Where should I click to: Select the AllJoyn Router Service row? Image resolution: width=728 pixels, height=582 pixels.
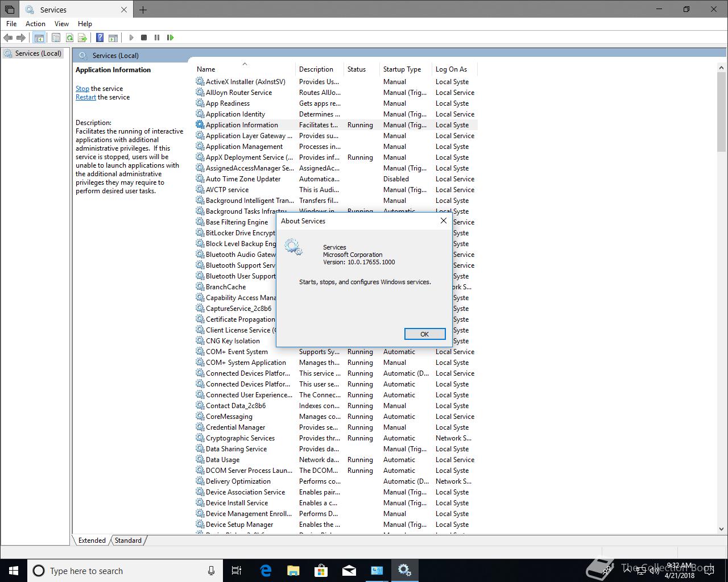336,93
